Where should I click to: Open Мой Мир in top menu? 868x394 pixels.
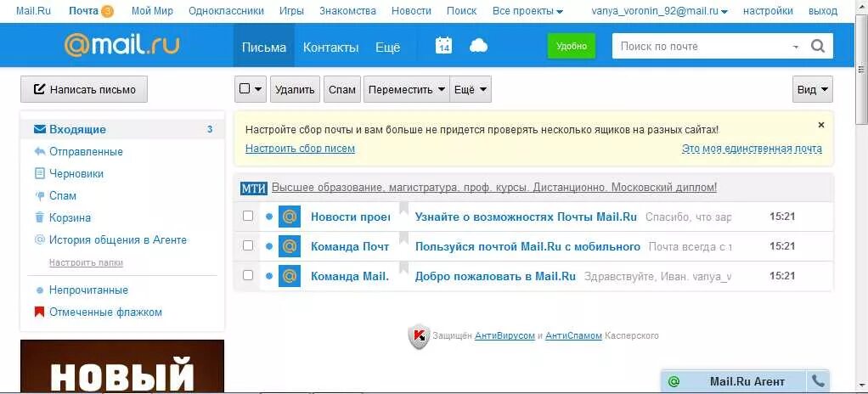click(x=152, y=11)
